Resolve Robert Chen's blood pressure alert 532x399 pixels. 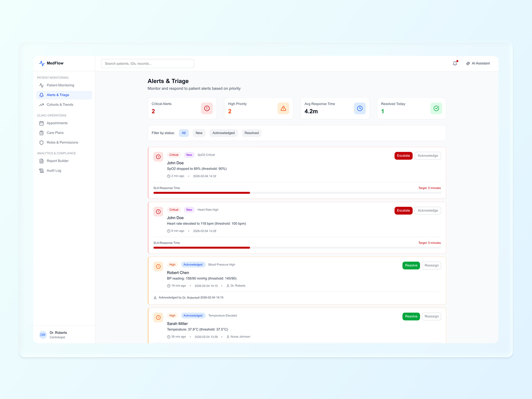click(x=411, y=265)
